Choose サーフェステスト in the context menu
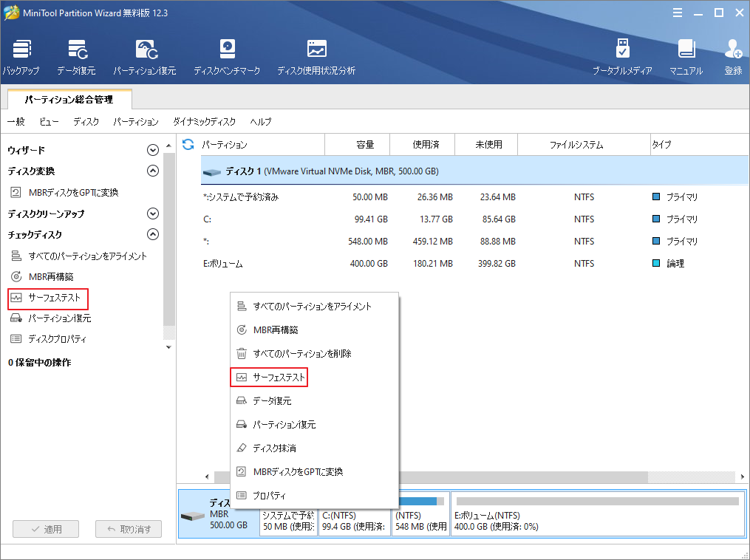 (x=279, y=378)
